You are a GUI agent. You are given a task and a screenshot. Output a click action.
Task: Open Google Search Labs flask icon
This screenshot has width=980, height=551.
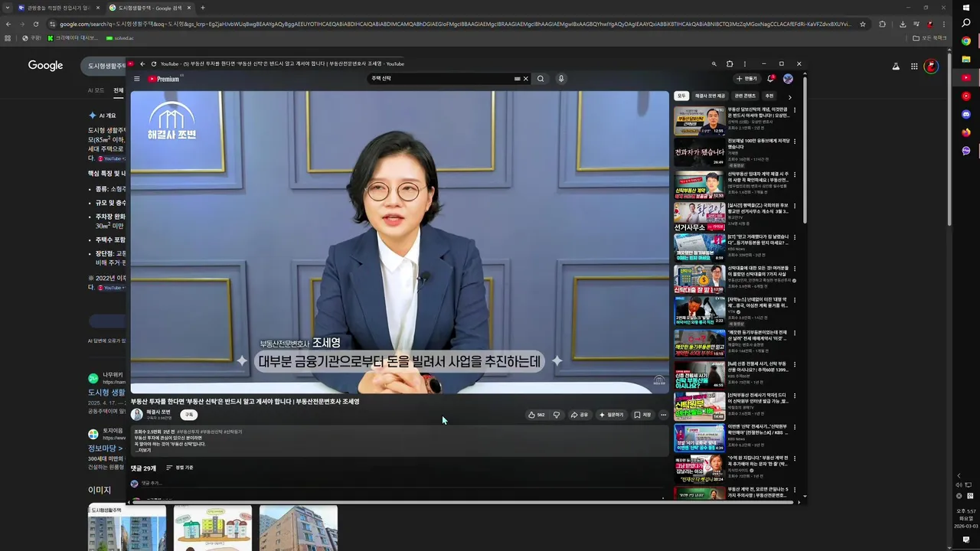point(896,67)
